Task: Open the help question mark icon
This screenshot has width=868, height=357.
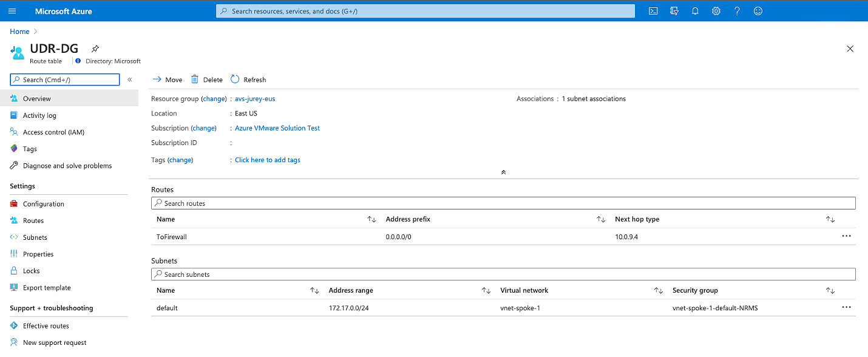Action: [x=737, y=11]
